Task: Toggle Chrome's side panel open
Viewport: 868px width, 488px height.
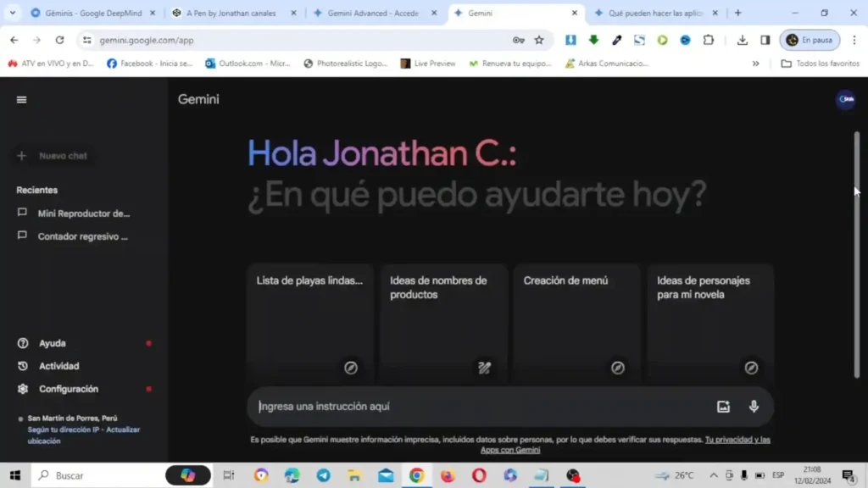Action: 765,40
